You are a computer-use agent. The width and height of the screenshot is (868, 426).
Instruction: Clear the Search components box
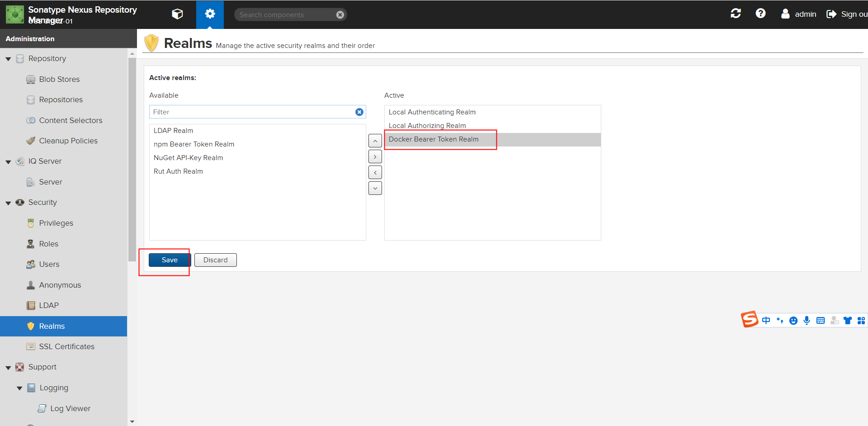[340, 14]
